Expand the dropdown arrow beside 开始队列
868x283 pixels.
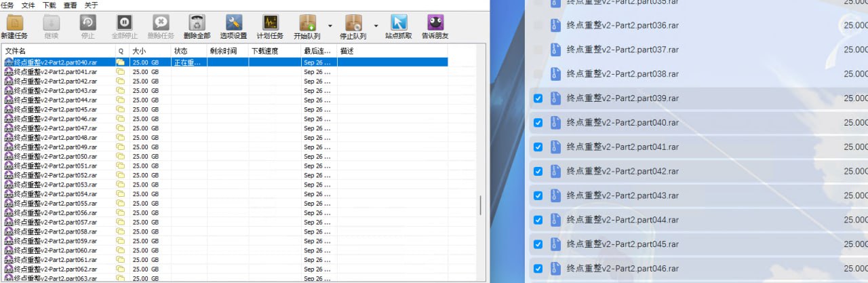[x=330, y=26]
